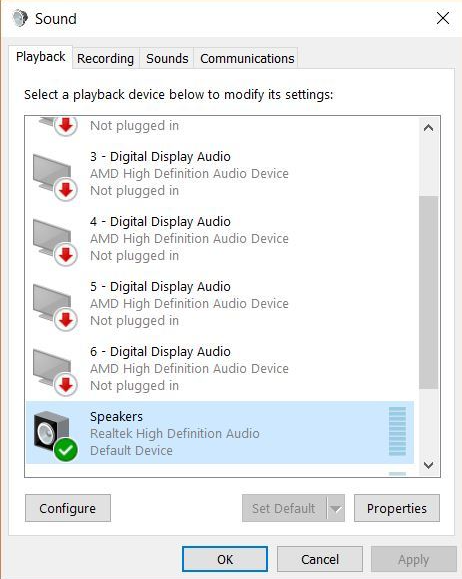Viewport: 462px width, 579px height.
Task: Open Properties for the selected device
Action: coord(397,508)
